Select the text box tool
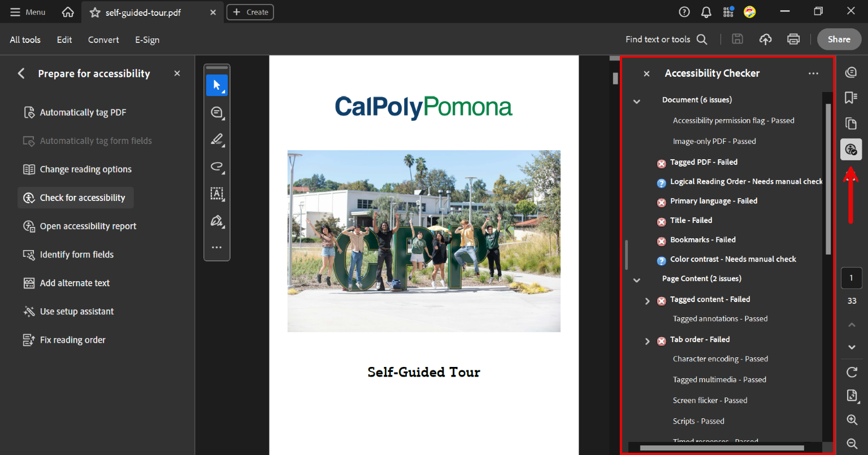Image resolution: width=868 pixels, height=455 pixels. click(216, 193)
